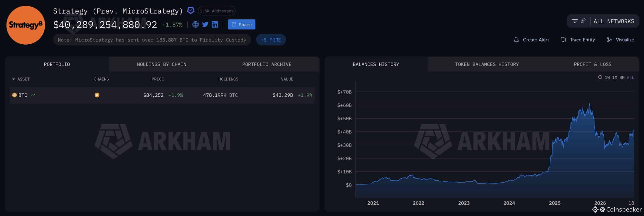Screen dimensions: 644x216
Task: Click the Bitcoin chain icon in Chains column
Action: (x=97, y=95)
